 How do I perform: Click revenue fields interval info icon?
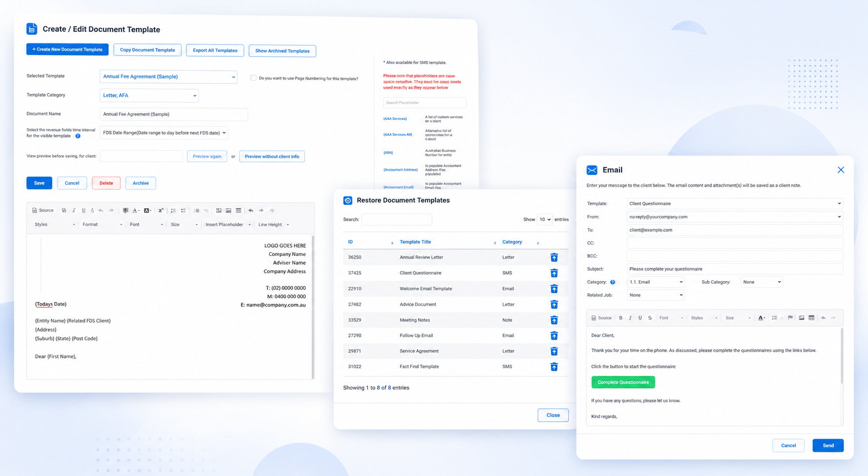(78, 136)
